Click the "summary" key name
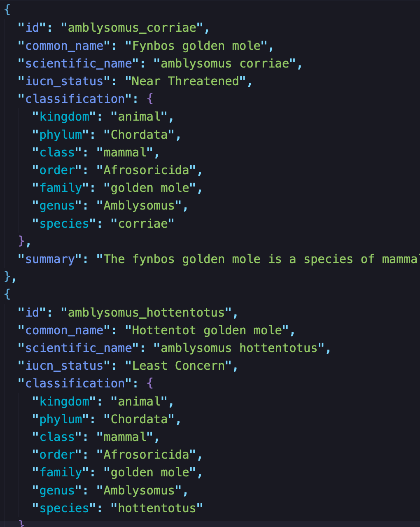 coord(50,259)
